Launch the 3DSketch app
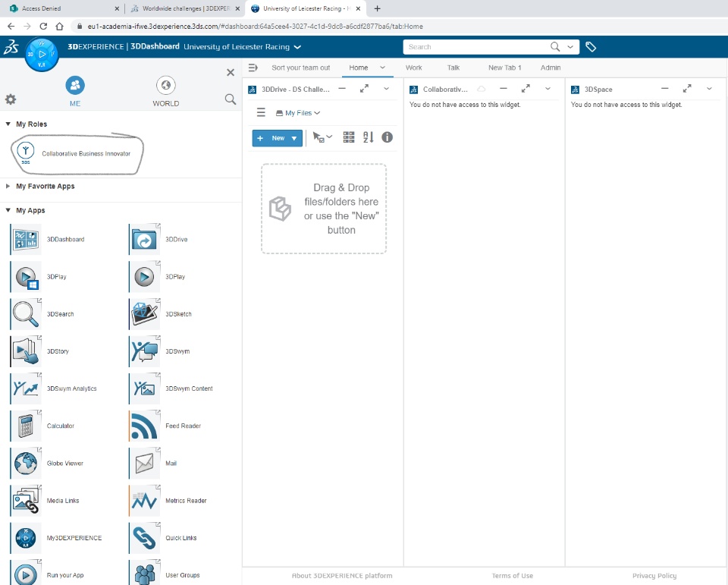 coord(144,314)
